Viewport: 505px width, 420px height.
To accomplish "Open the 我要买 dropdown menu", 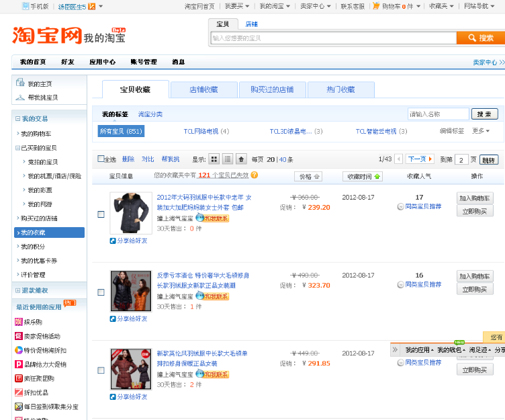I will click(237, 6).
